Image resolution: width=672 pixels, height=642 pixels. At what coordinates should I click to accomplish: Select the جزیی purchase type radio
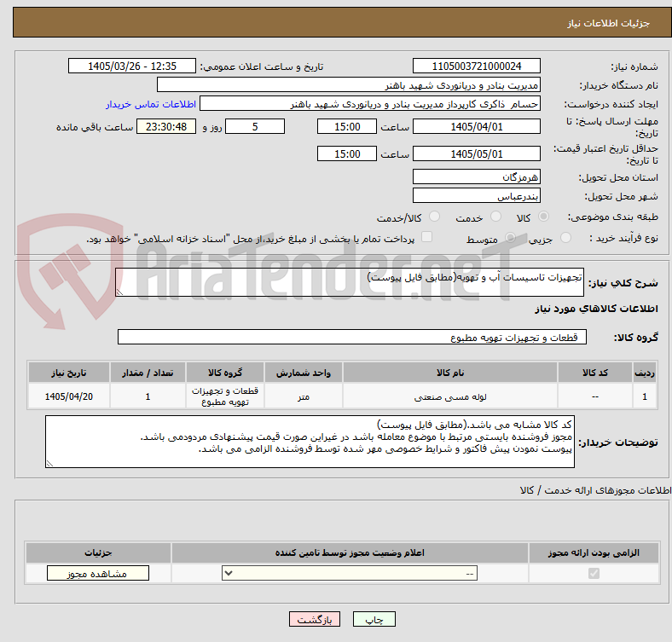(x=565, y=237)
